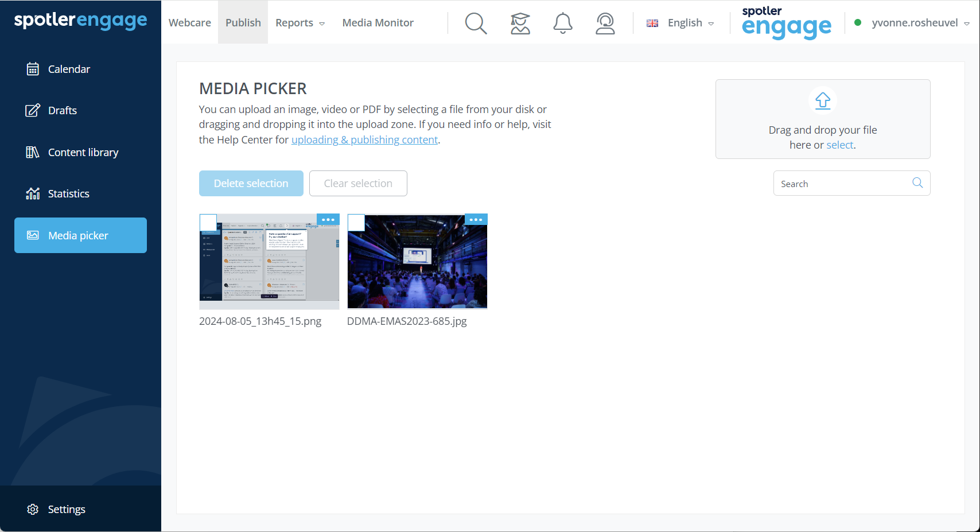This screenshot has width=980, height=532.
Task: Open the Calendar sidebar item
Action: 80,69
